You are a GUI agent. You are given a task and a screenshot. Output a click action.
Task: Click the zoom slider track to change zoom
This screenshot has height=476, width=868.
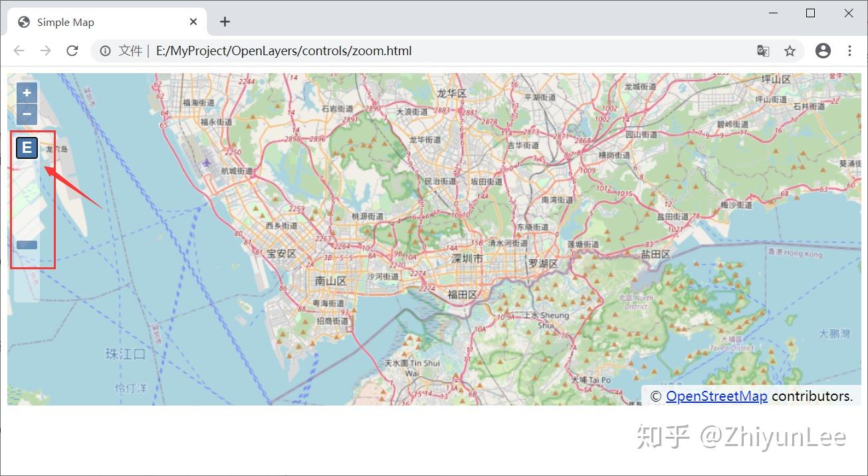pyautogui.click(x=27, y=199)
